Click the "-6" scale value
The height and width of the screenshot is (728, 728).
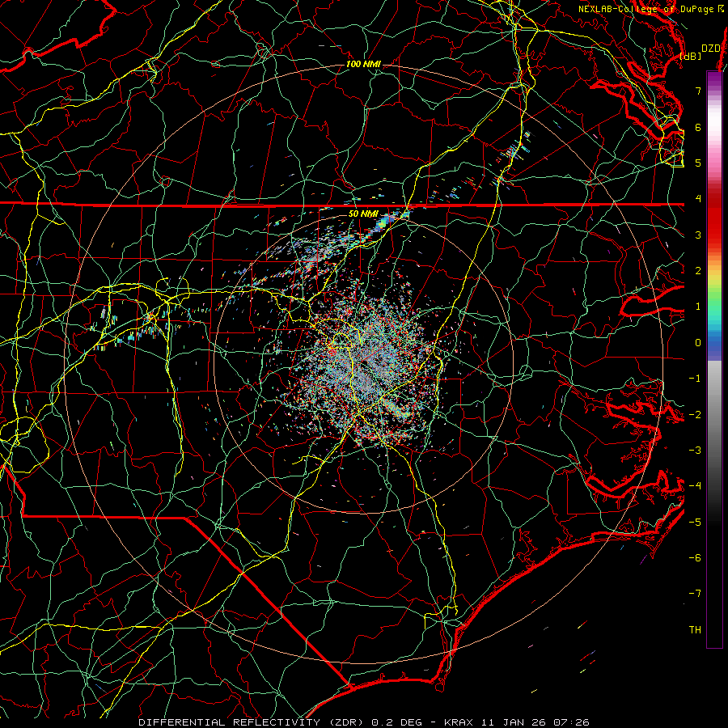click(695, 558)
